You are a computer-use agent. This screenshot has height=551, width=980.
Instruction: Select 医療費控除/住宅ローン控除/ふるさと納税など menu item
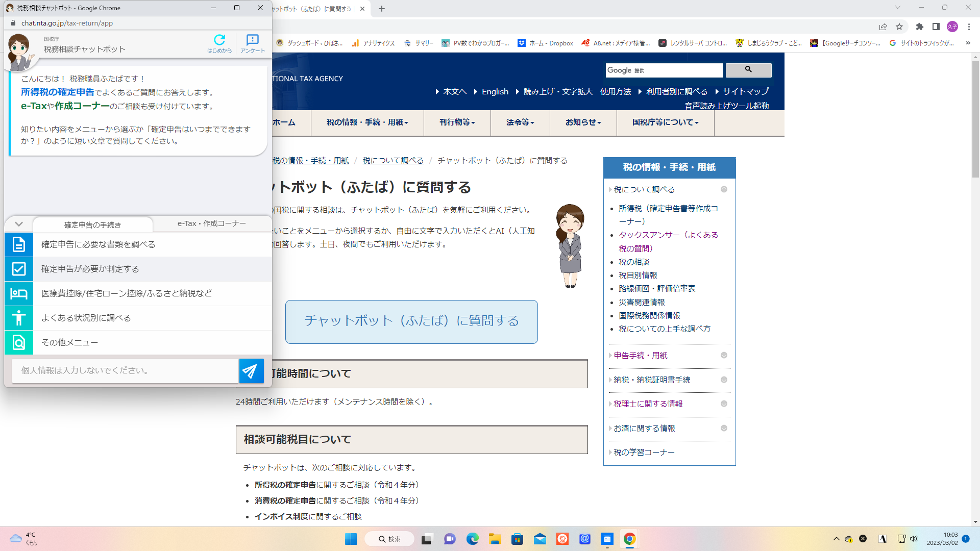(138, 293)
